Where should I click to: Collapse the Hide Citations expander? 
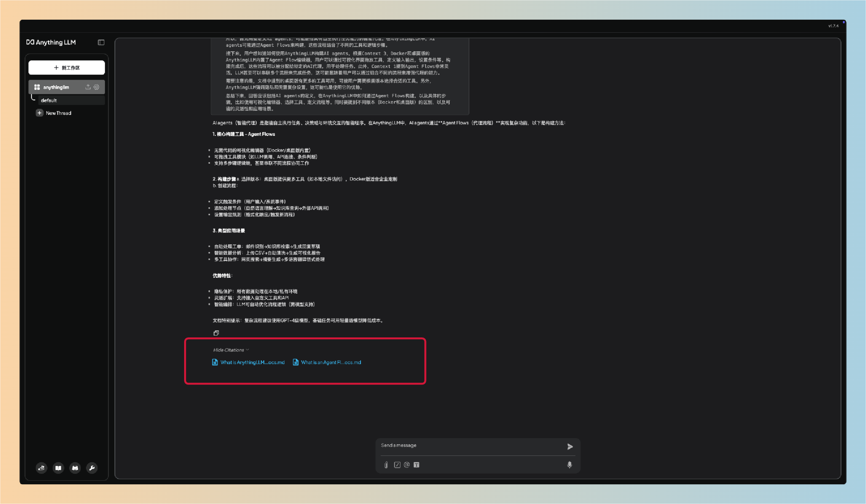point(231,350)
